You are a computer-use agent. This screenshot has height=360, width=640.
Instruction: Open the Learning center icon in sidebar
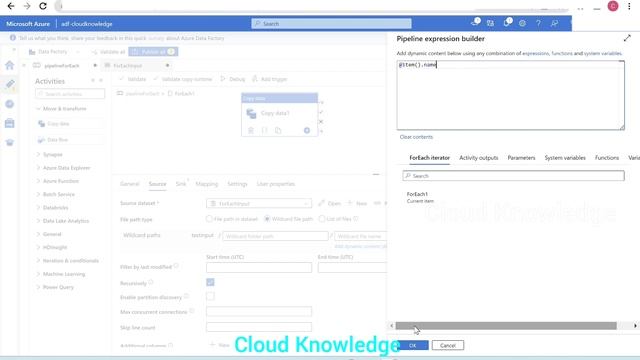click(10, 142)
